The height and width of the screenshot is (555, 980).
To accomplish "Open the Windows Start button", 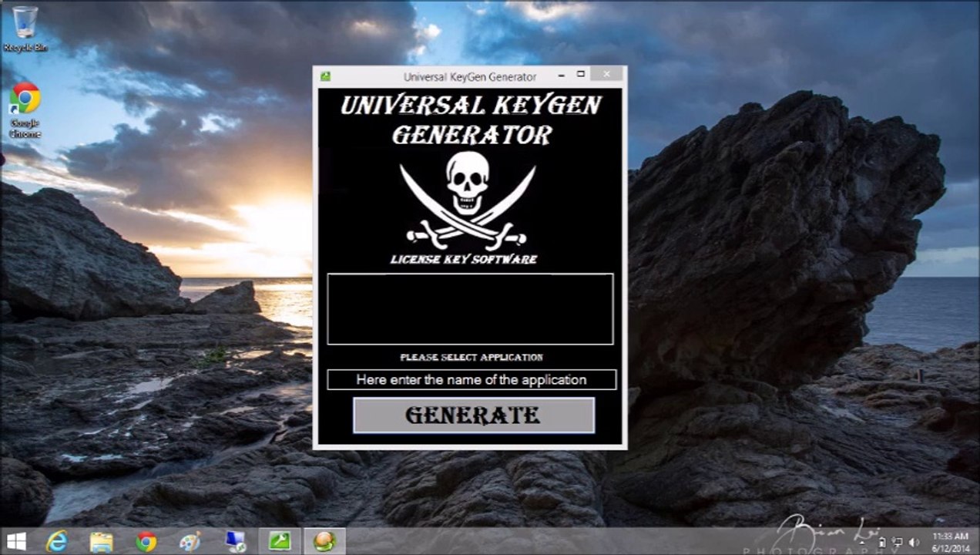I will click(17, 541).
